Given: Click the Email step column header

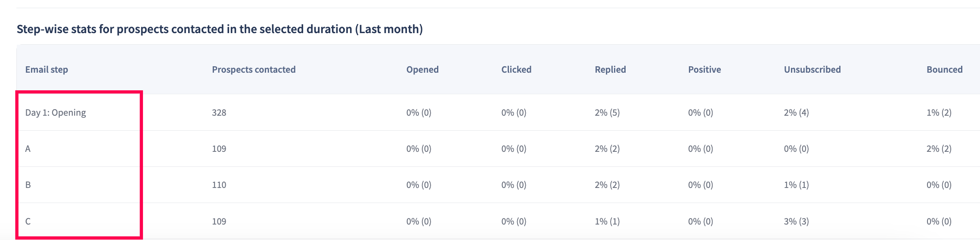Looking at the screenshot, I should pos(47,70).
